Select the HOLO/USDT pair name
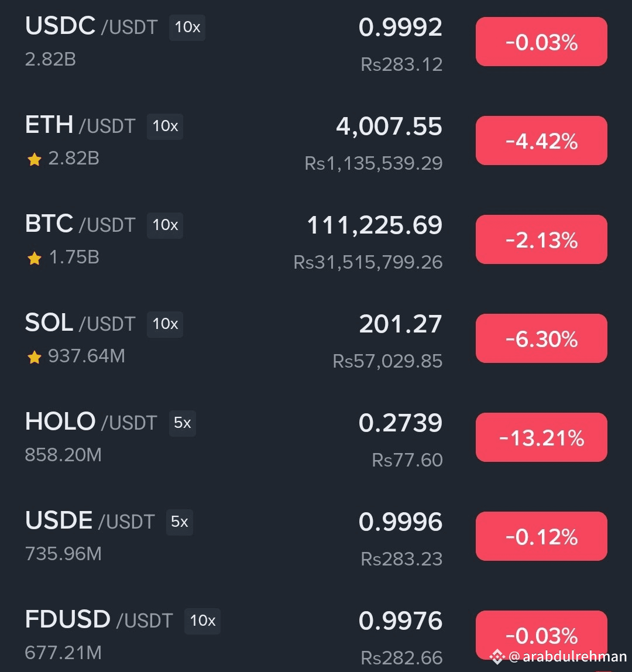This screenshot has width=632, height=672. point(91,422)
